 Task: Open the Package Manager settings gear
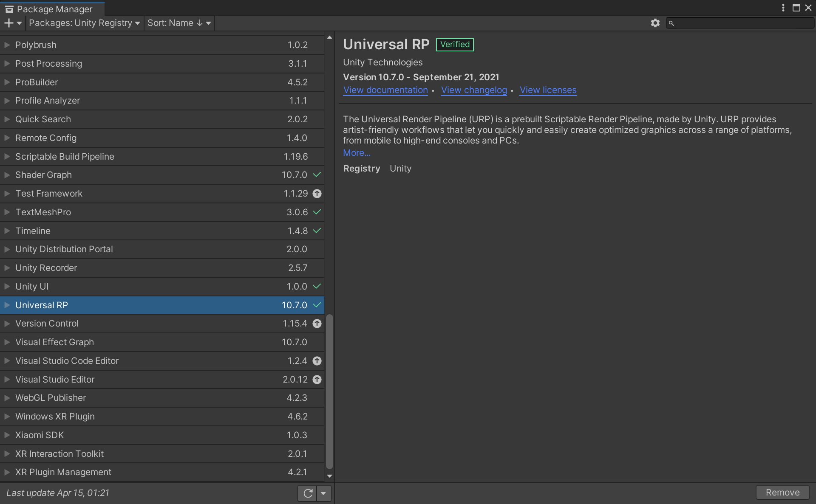[655, 23]
